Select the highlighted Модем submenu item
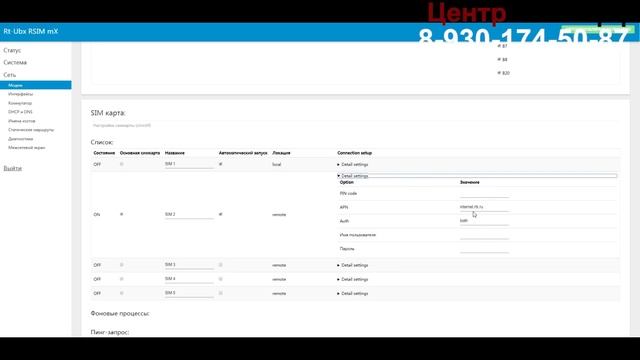Image resolution: width=640 pixels, height=360 pixels. pos(36,85)
